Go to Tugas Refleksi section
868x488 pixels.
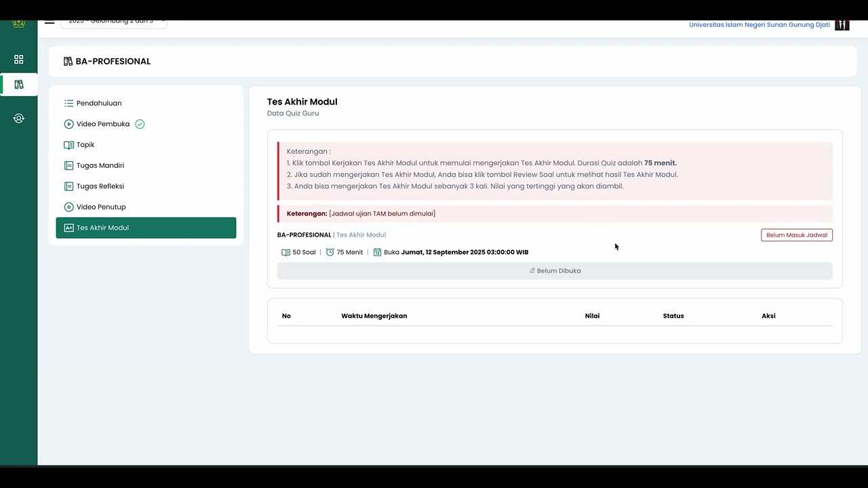click(x=146, y=186)
